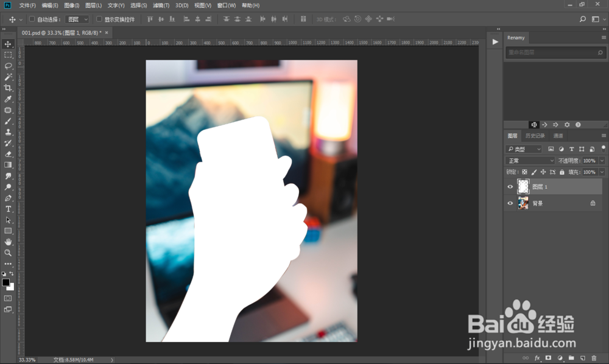Toggle lock position

543,172
